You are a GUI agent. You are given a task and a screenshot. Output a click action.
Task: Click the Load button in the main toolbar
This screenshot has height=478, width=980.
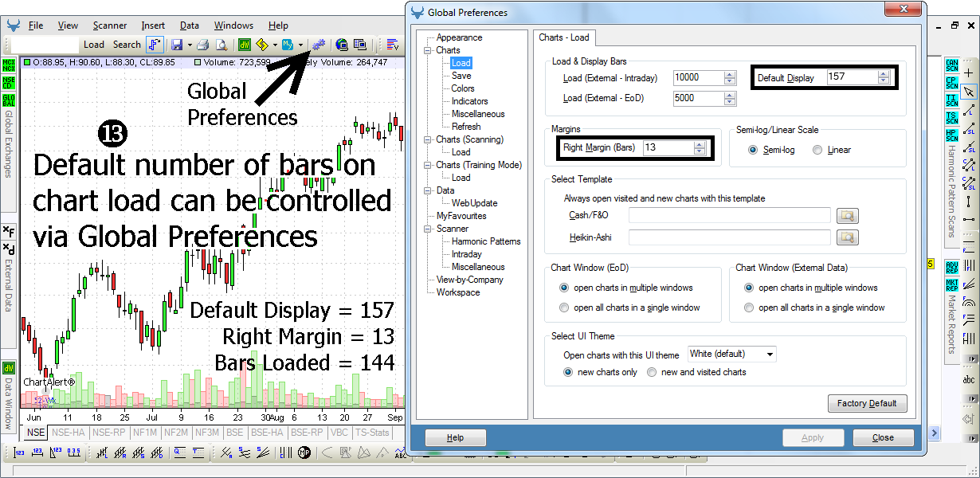tap(94, 45)
